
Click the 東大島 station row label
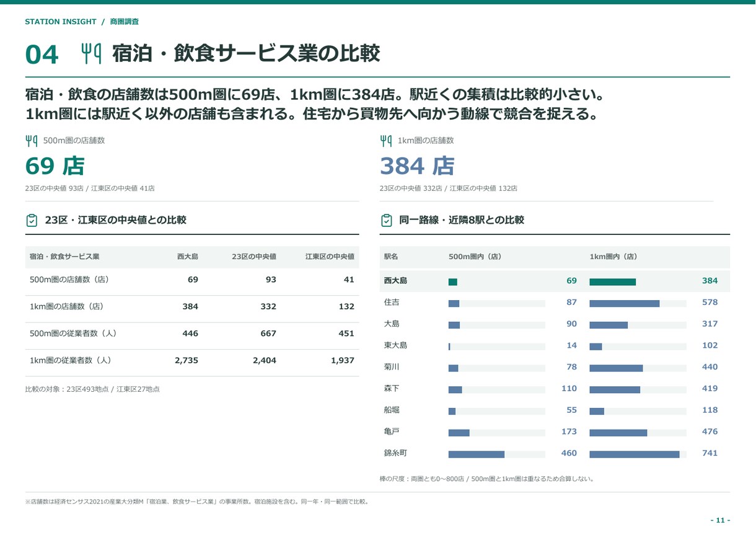click(x=395, y=345)
